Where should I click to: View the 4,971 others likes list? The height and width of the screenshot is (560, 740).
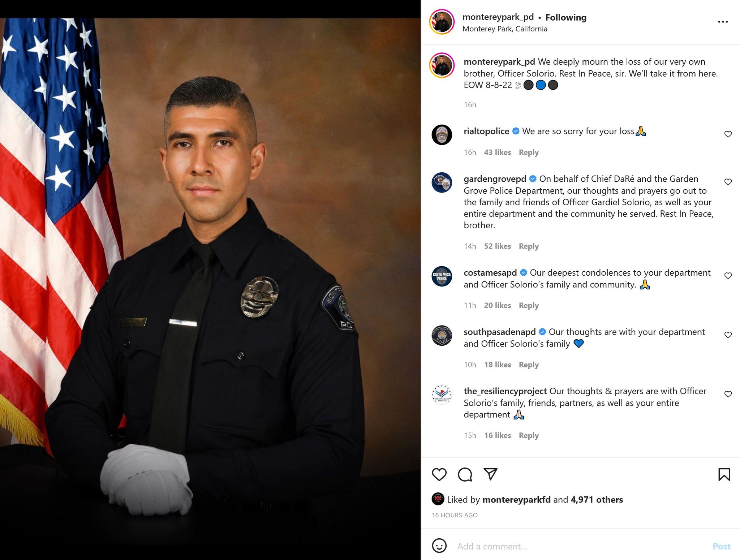point(597,500)
